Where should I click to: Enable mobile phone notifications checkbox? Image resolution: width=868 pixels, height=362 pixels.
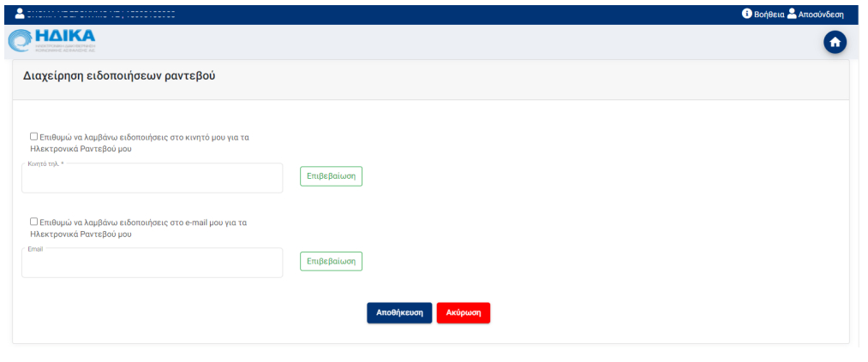pyautogui.click(x=34, y=136)
